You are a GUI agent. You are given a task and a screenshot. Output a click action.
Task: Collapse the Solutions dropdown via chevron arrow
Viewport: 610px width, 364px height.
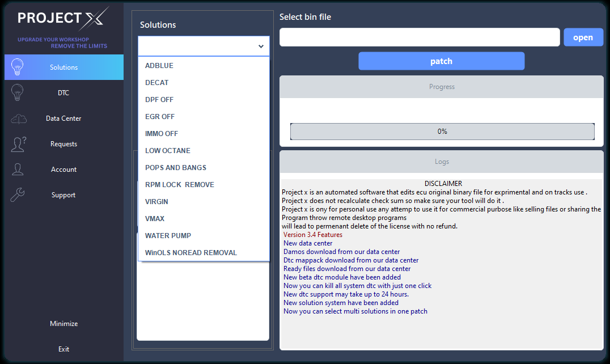[261, 46]
